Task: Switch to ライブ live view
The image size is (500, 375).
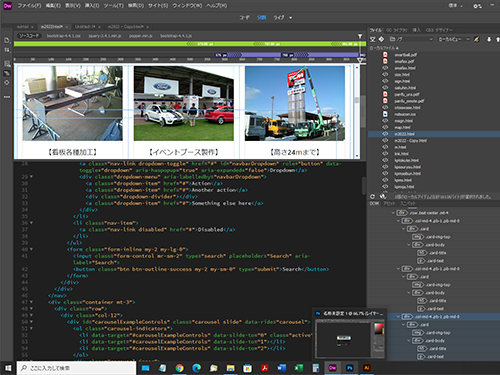Action: pos(279,18)
